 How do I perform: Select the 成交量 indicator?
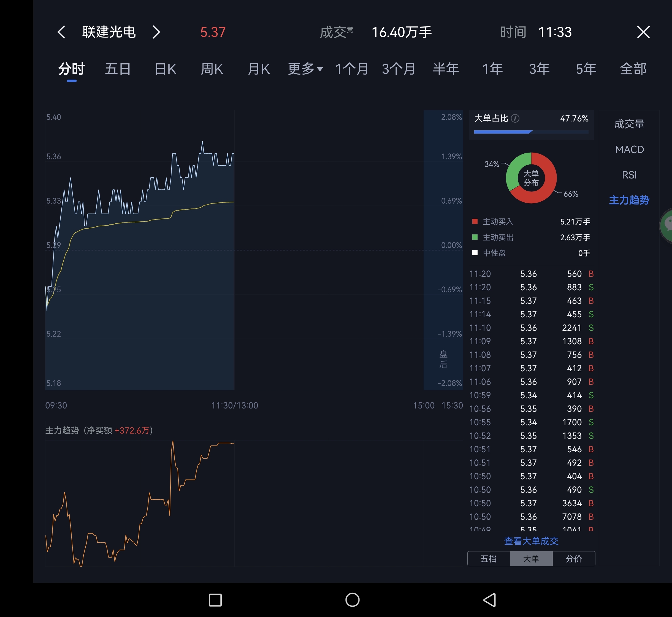(629, 124)
